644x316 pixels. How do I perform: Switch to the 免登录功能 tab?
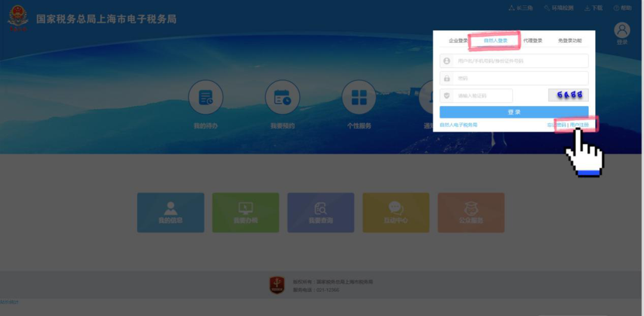point(569,41)
